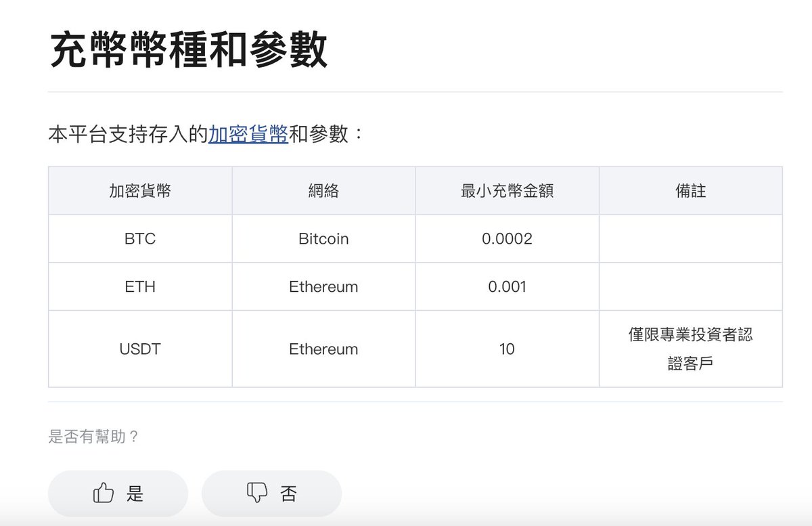This screenshot has height=526, width=812.
Task: Click the 網絡 column header
Action: 323,191
